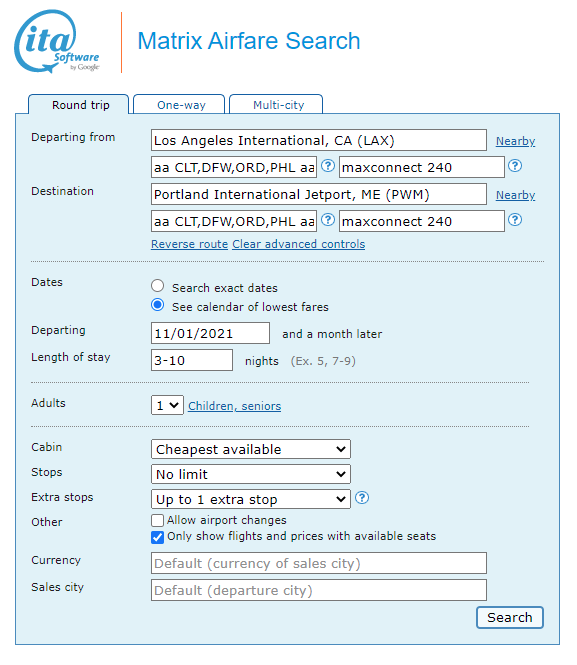Uncheck only show flights with available seats
The image size is (577, 665).
point(157,537)
